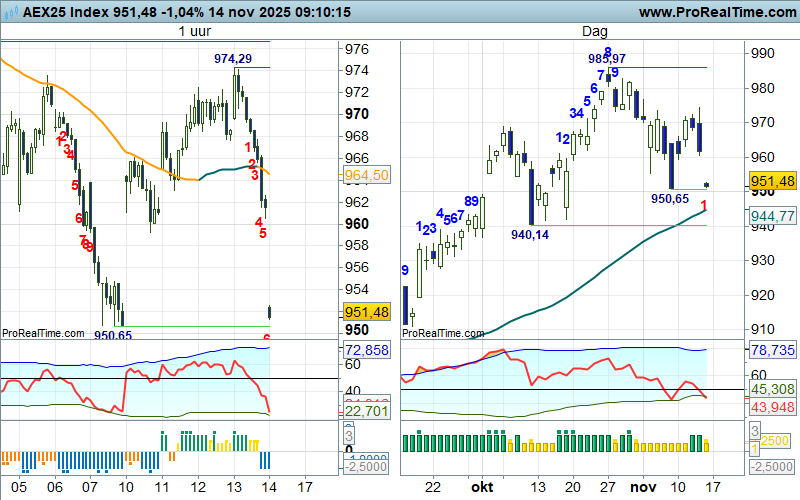Screen dimensions: 800x500
Task: Click the 930 level on daily price axis
Action: pos(762,261)
